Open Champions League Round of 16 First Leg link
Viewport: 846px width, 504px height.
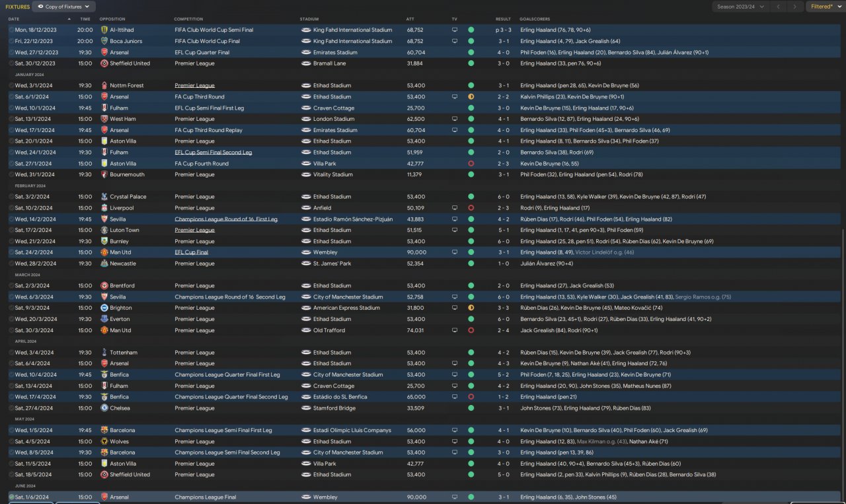coord(226,219)
